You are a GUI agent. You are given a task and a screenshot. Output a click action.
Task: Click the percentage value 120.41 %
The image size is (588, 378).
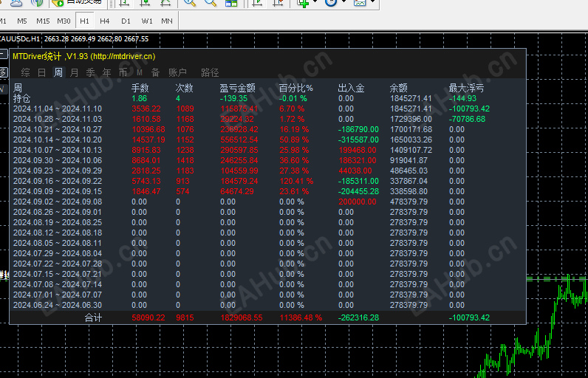tap(296, 181)
